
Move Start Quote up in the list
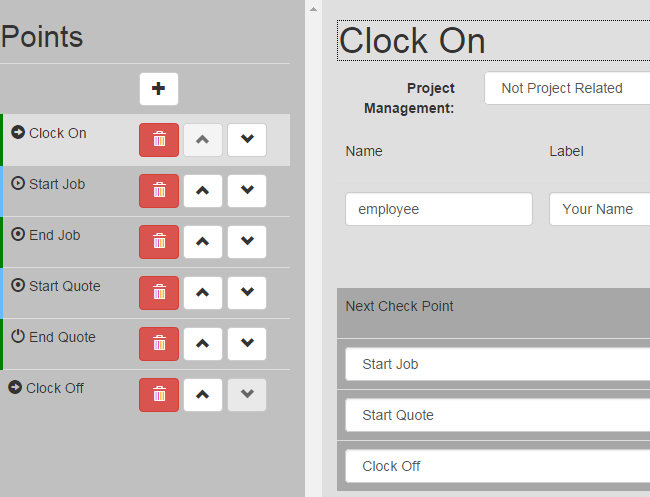(203, 293)
